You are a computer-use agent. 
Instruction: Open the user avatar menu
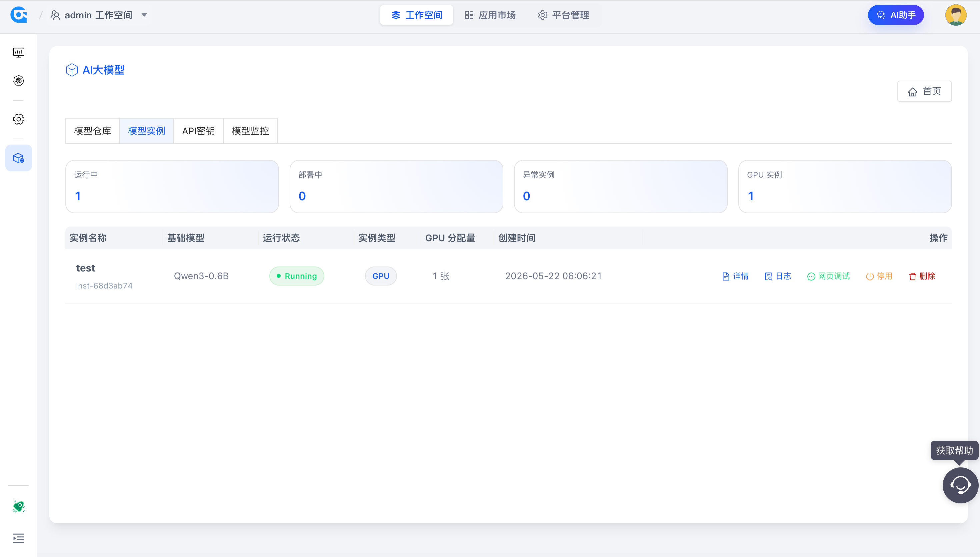point(956,15)
